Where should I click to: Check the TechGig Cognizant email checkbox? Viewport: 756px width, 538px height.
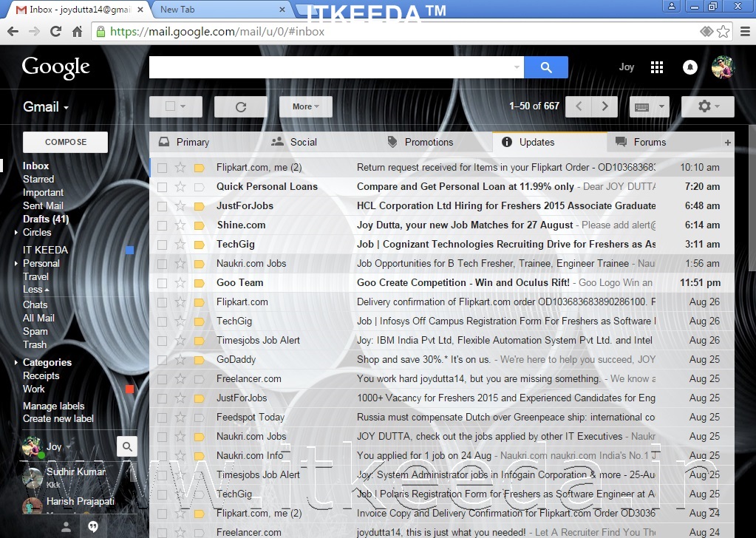coord(162,245)
